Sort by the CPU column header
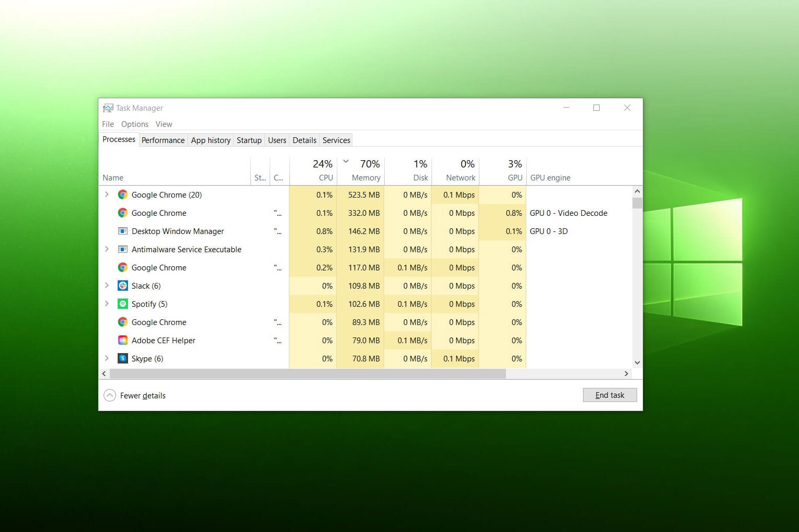This screenshot has width=799, height=532. (313, 171)
